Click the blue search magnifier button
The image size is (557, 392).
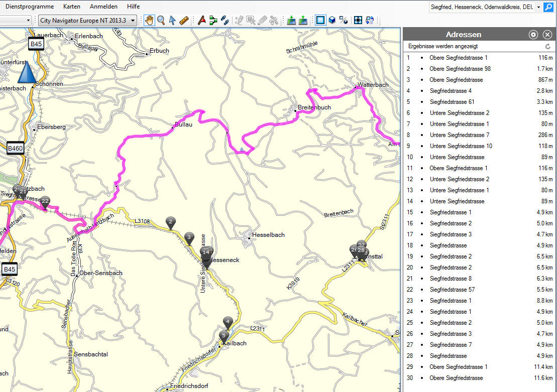[x=548, y=8]
